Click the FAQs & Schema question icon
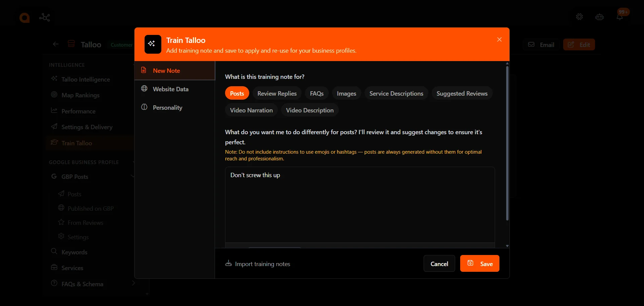The width and height of the screenshot is (644, 306). click(54, 283)
